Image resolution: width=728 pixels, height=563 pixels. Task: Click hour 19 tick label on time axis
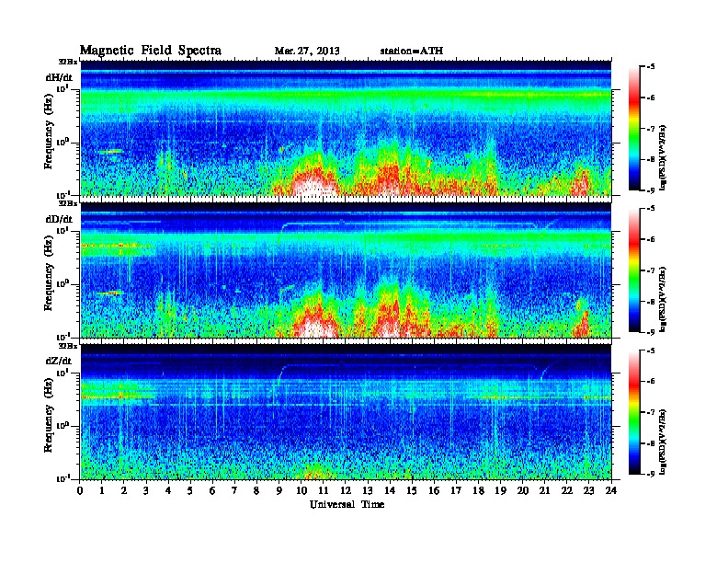(500, 490)
